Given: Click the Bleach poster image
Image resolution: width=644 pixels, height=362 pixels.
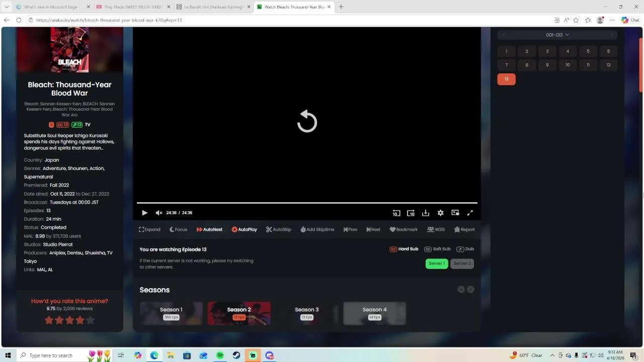Looking at the screenshot, I should point(69,50).
